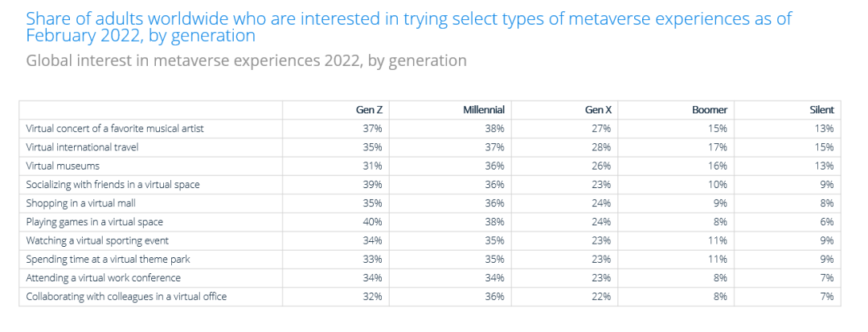Click the 6% Silent cell for playing games

pyautogui.click(x=826, y=222)
